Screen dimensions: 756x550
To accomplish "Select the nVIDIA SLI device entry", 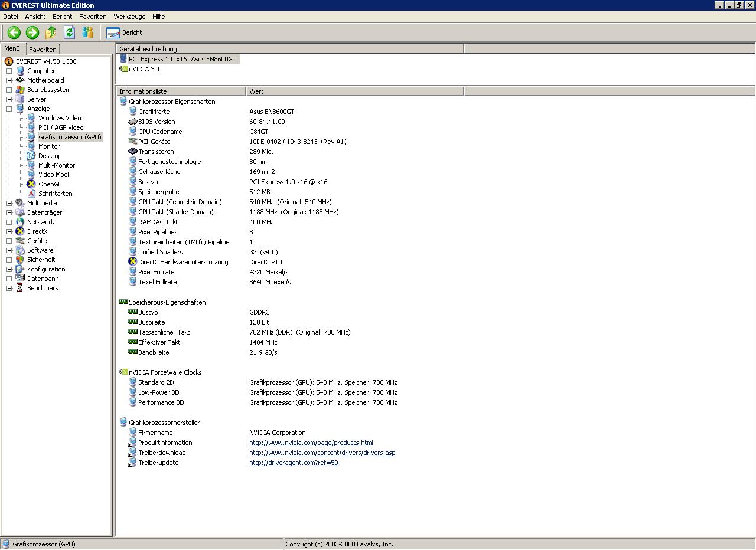I will [x=144, y=69].
